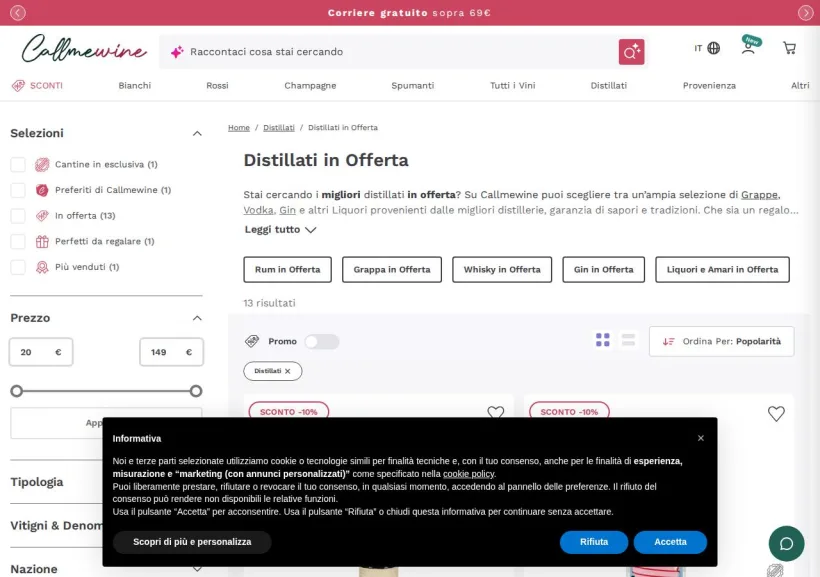Click Gin in Offerta button
Image resolution: width=820 pixels, height=577 pixels.
(x=603, y=269)
